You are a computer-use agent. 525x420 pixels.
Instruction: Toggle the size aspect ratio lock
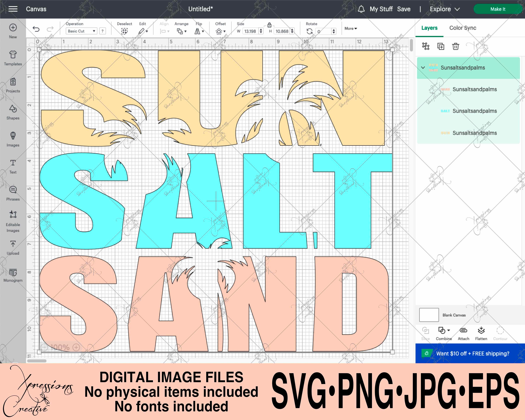click(x=269, y=25)
